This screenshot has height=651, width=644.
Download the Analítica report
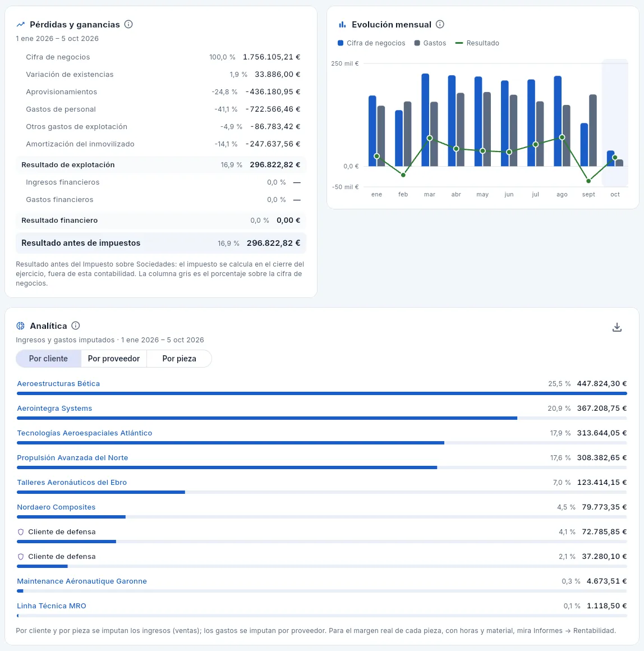(617, 327)
